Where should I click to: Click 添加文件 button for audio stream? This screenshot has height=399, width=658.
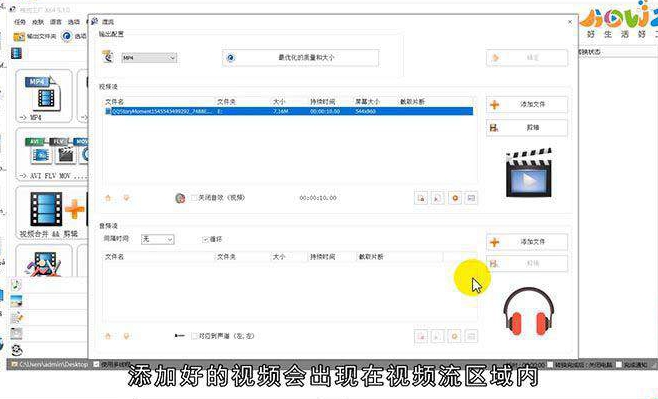527,242
